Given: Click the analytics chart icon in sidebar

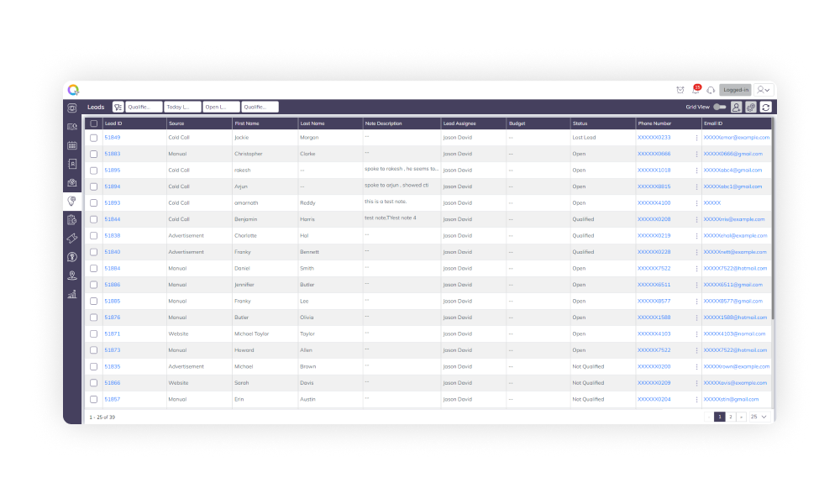Looking at the screenshot, I should pos(72,294).
